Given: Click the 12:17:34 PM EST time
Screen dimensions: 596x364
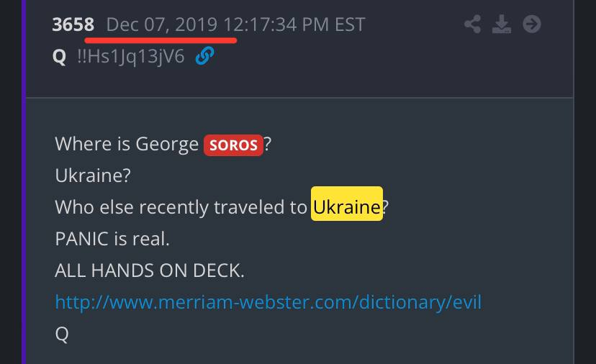Looking at the screenshot, I should tap(294, 24).
